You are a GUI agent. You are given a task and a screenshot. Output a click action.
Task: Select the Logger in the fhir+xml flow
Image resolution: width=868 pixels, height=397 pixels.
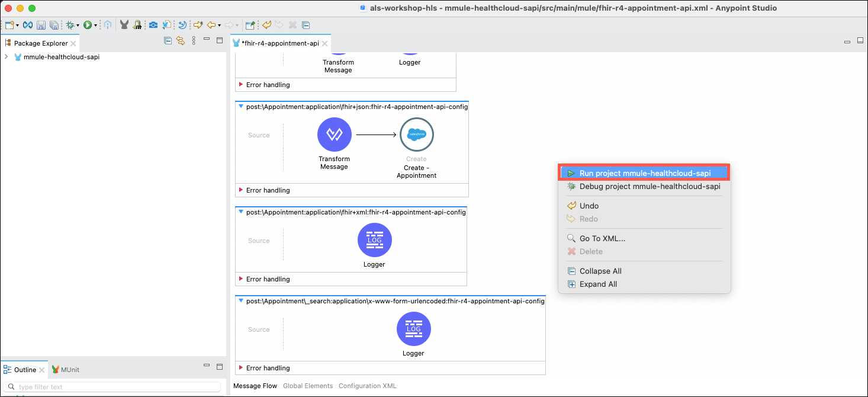(x=375, y=240)
